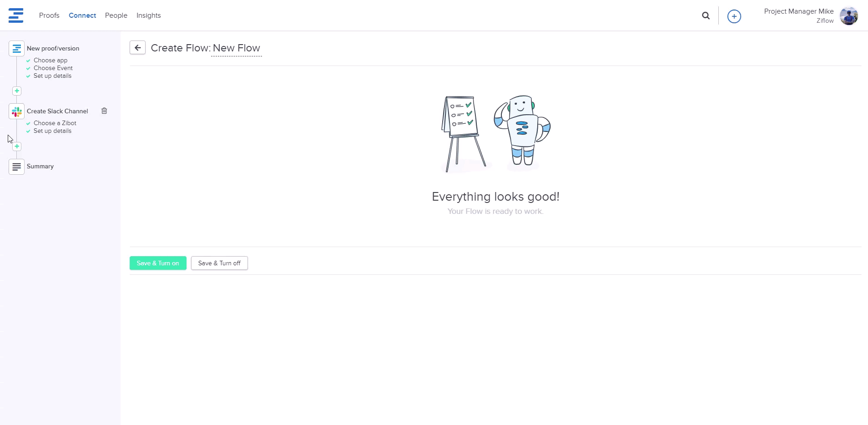868x425 pixels.
Task: Add step after New proof/version
Action: 17,91
